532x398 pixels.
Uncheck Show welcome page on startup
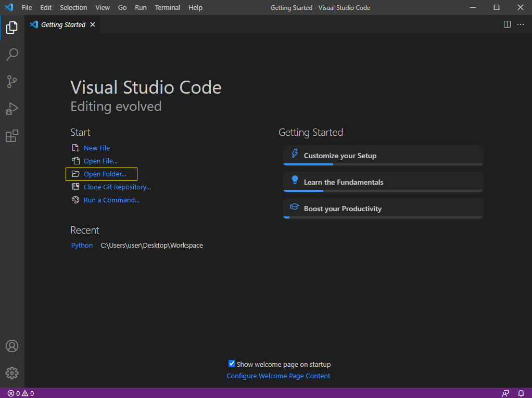232,364
